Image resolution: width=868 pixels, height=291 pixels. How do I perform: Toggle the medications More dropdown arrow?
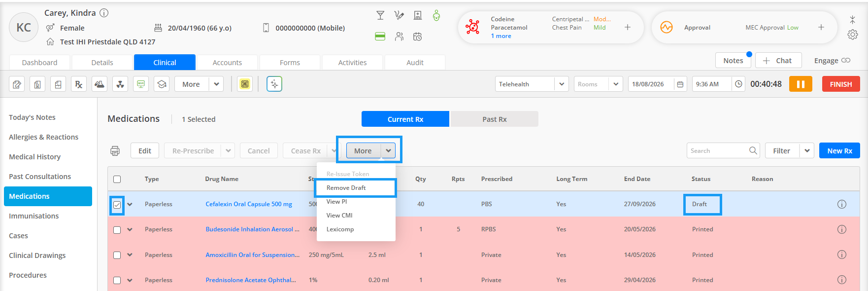(x=388, y=151)
